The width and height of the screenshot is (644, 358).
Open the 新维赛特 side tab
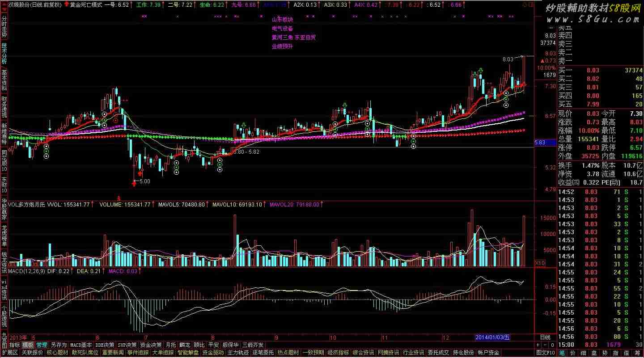tap(4, 134)
